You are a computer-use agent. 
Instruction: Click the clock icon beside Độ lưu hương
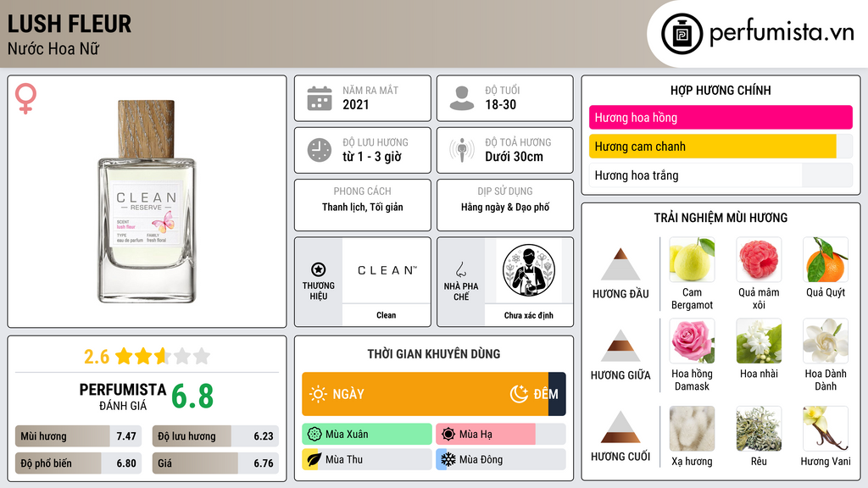point(320,150)
